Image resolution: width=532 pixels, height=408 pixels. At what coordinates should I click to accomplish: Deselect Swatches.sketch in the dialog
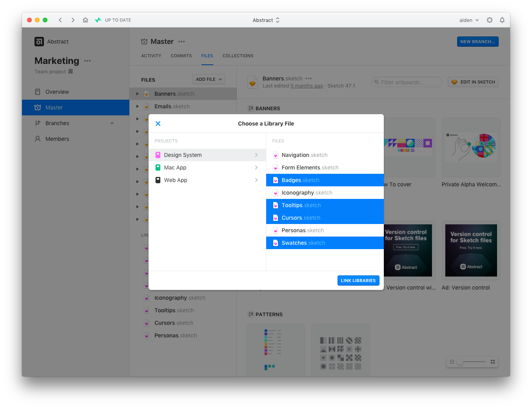325,243
